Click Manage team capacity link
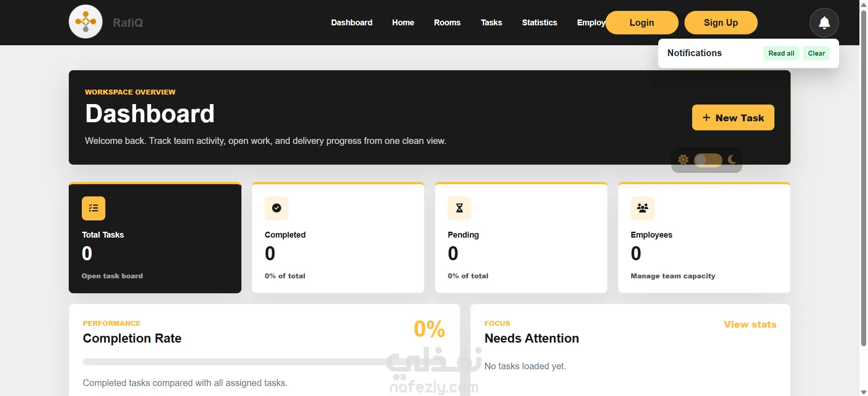This screenshot has height=396, width=868. point(673,276)
